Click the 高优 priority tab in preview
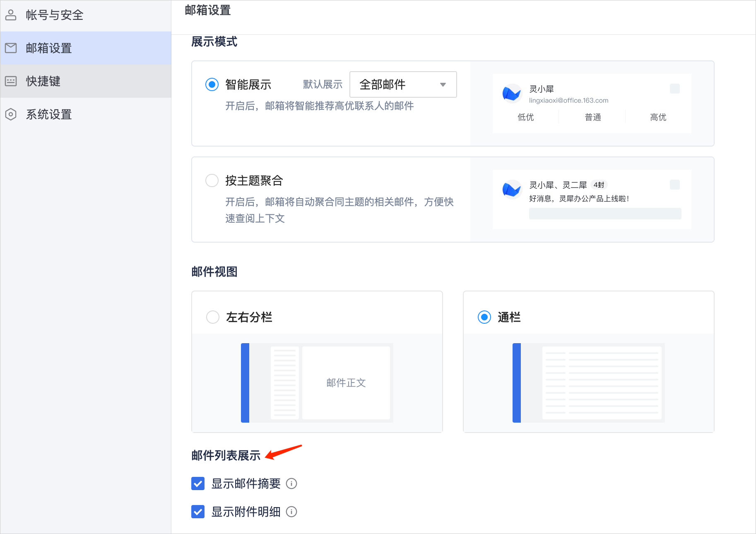756x534 pixels. click(658, 118)
